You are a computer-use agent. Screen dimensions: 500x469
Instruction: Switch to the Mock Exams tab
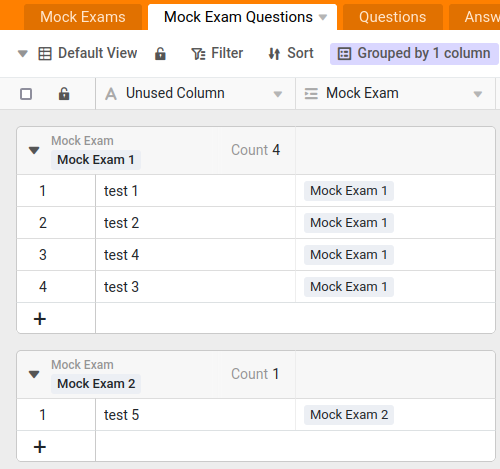tap(83, 17)
